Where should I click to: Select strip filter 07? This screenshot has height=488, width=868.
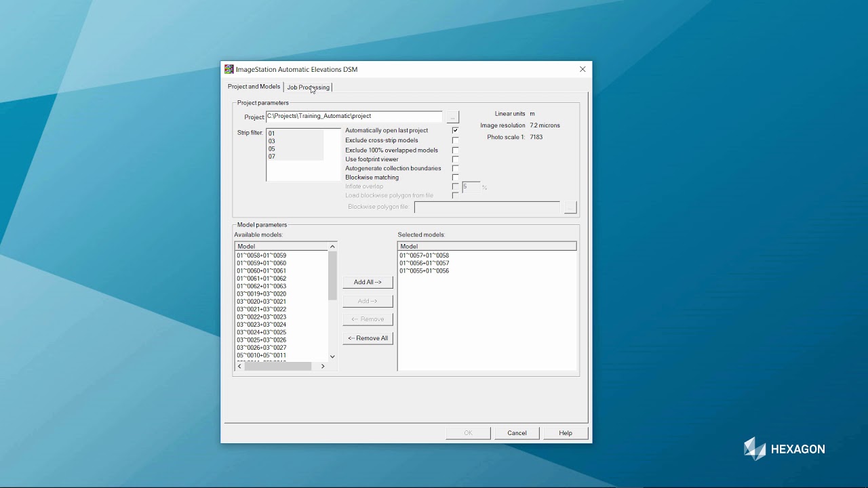295,157
